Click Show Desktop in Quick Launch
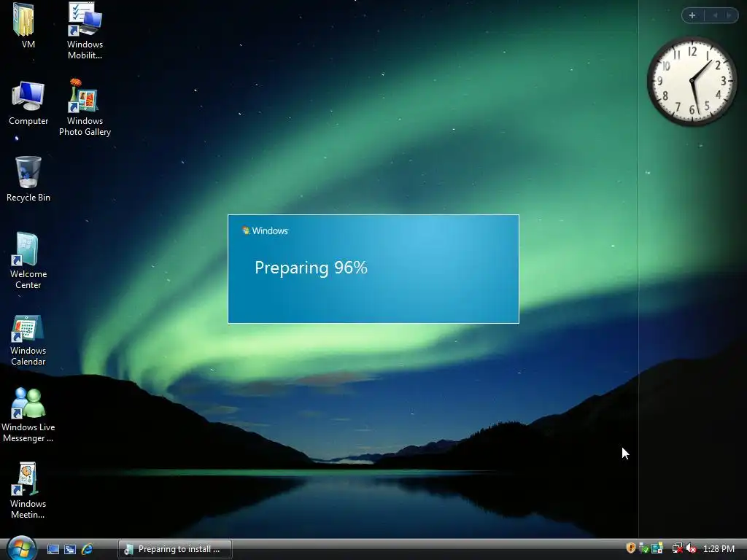The height and width of the screenshot is (560, 747). 53,549
